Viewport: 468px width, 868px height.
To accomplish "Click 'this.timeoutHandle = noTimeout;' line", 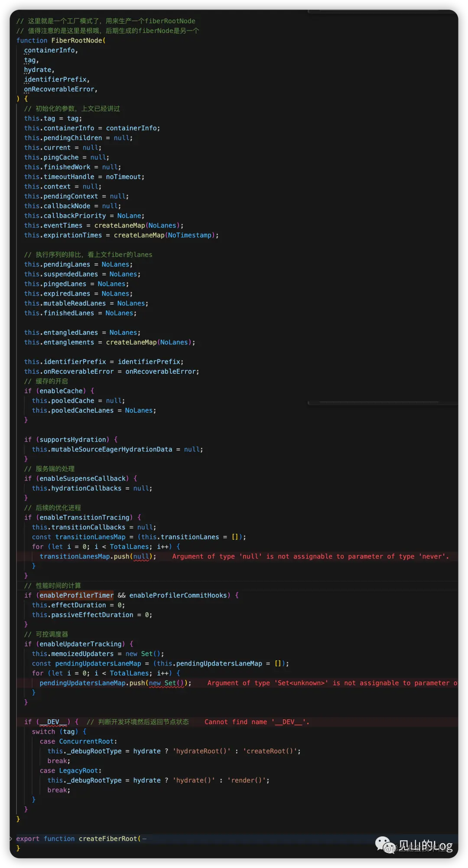I will click(84, 177).
